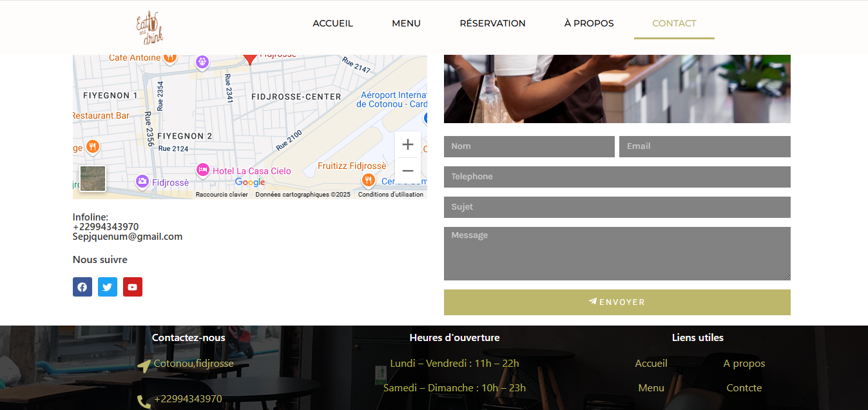868x410 pixels.
Task: Select the Contact nav item
Action: [x=674, y=23]
